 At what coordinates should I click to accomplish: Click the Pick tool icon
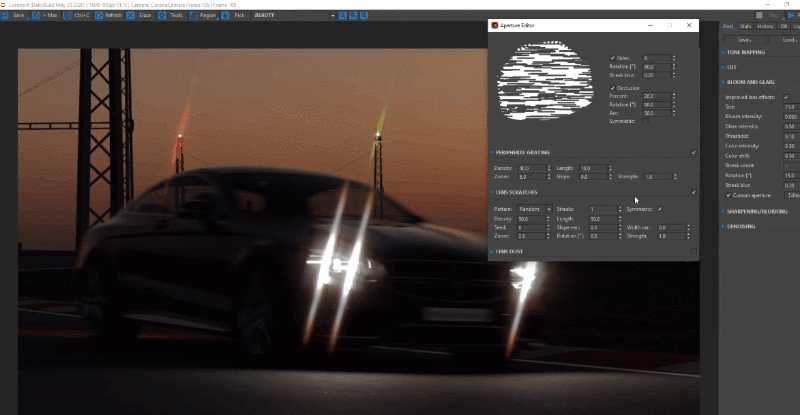point(227,16)
